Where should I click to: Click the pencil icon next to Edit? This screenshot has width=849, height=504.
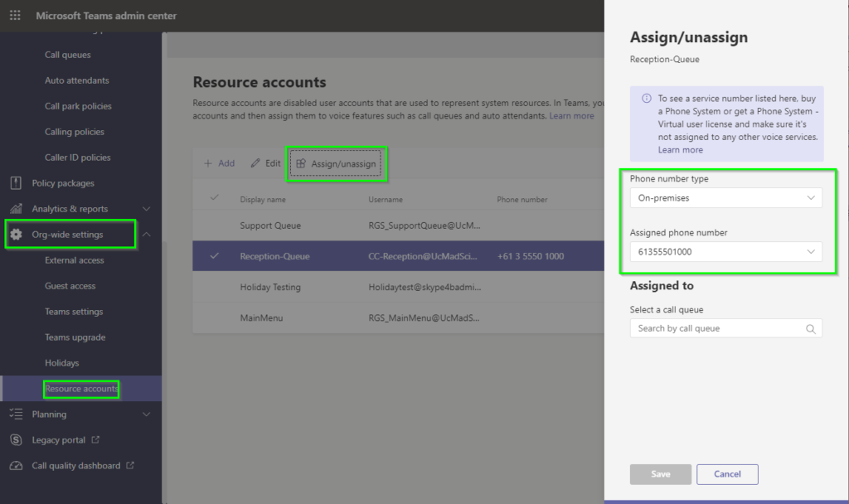point(255,163)
